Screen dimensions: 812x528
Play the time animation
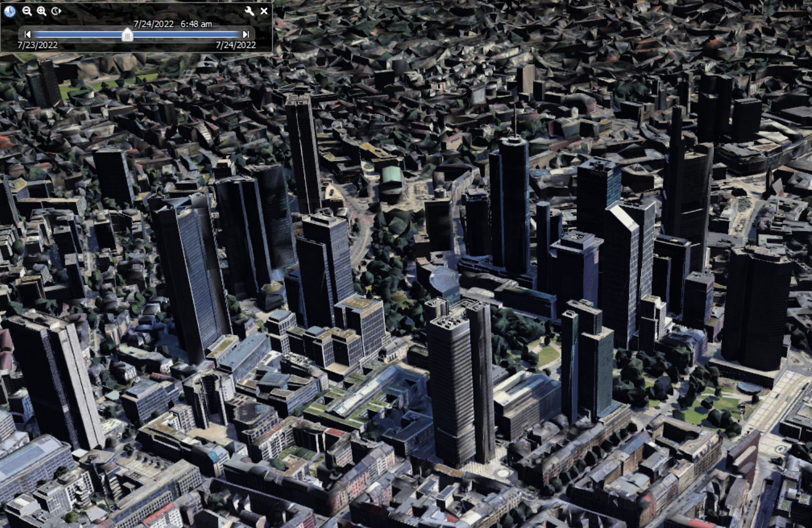coord(56,11)
